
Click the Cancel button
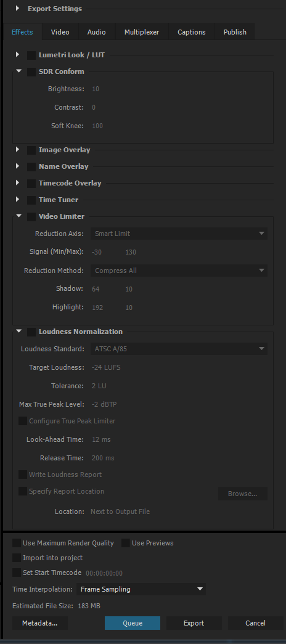click(256, 623)
